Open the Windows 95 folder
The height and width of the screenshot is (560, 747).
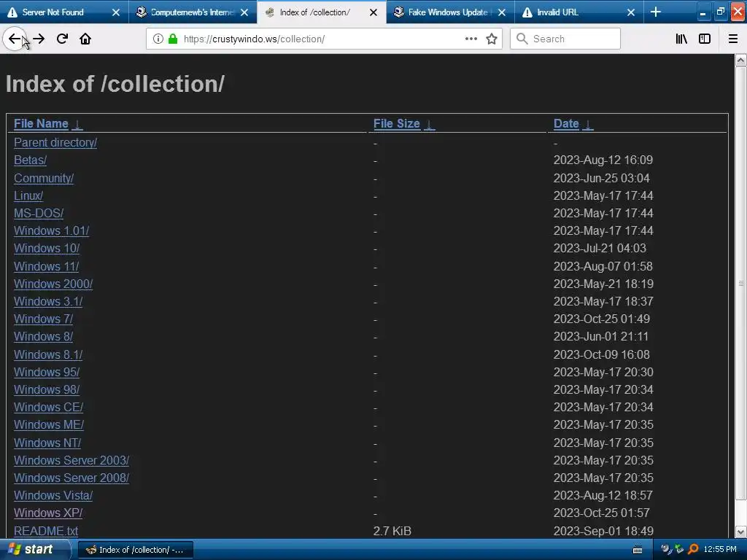tap(47, 373)
